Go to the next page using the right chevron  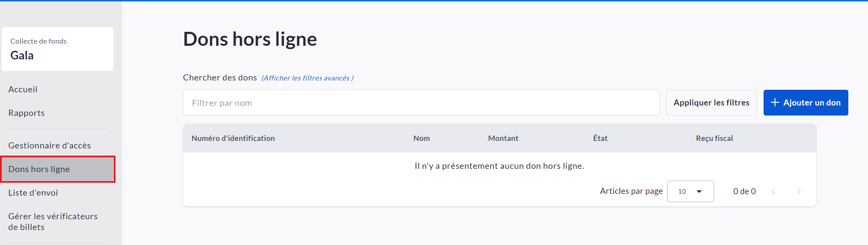[x=799, y=191]
